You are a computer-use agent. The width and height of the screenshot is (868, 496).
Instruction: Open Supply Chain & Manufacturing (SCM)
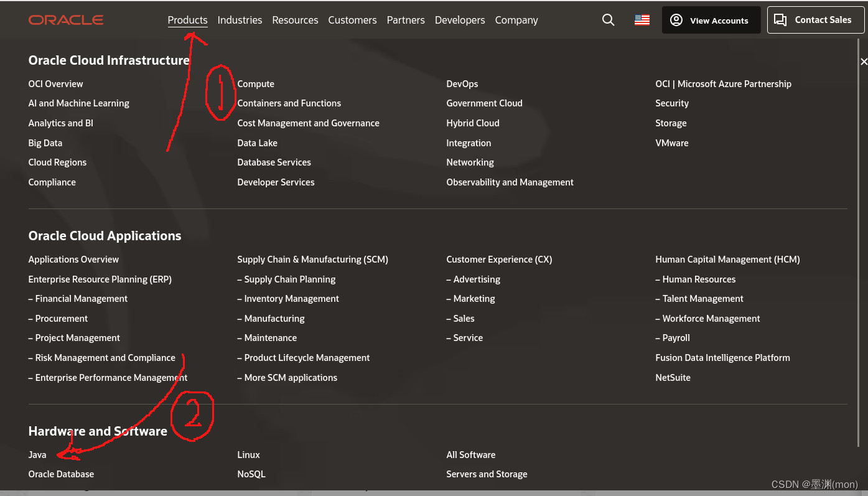(313, 260)
